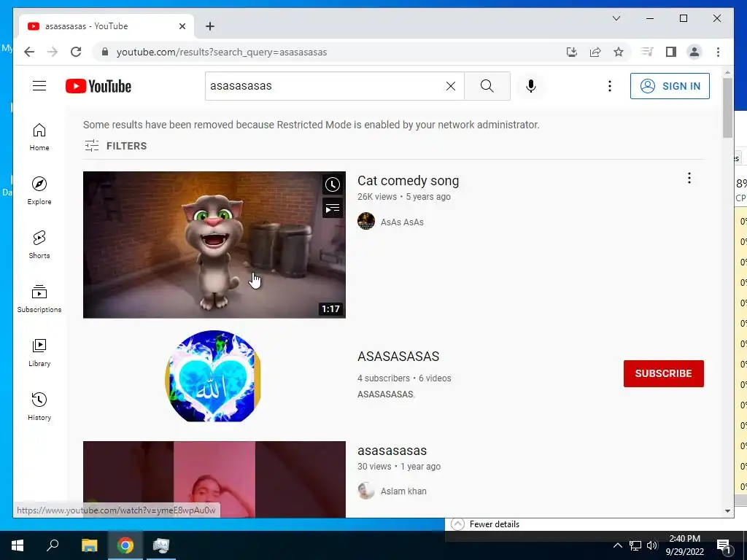
Task: Click install/download icon in address bar
Action: pyautogui.click(x=572, y=52)
